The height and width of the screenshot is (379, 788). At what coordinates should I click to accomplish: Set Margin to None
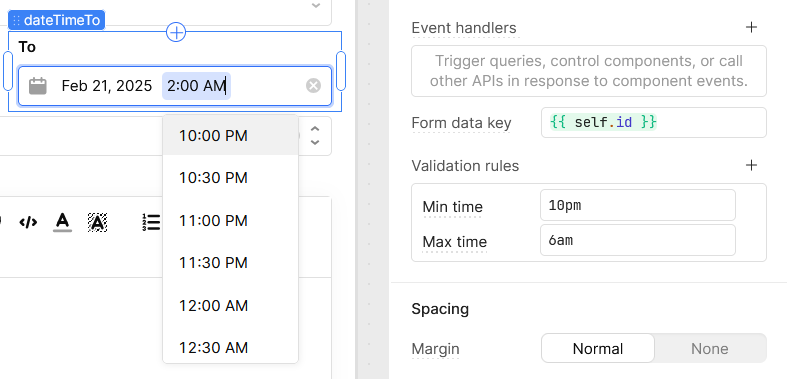pos(710,348)
